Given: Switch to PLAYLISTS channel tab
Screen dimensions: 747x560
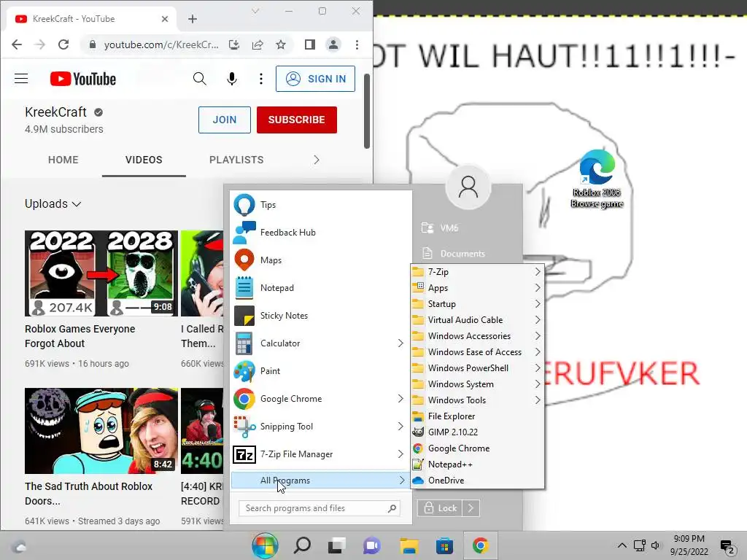Looking at the screenshot, I should coord(236,160).
